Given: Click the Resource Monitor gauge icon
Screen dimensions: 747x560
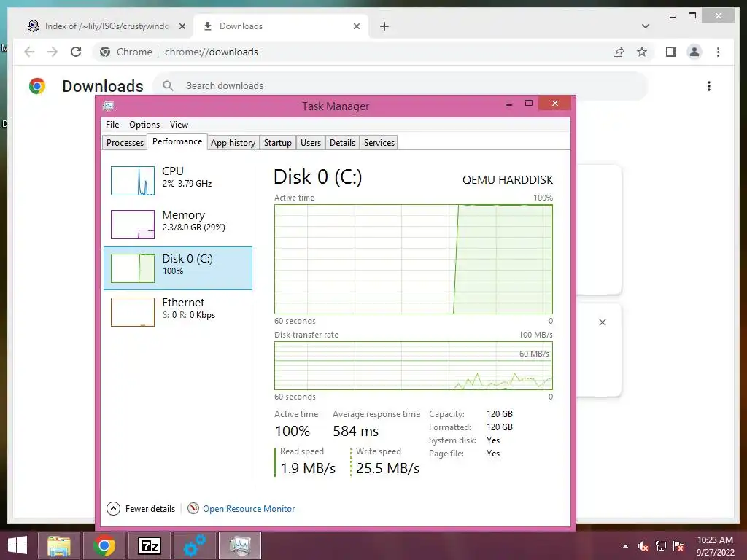Looking at the screenshot, I should point(193,508).
